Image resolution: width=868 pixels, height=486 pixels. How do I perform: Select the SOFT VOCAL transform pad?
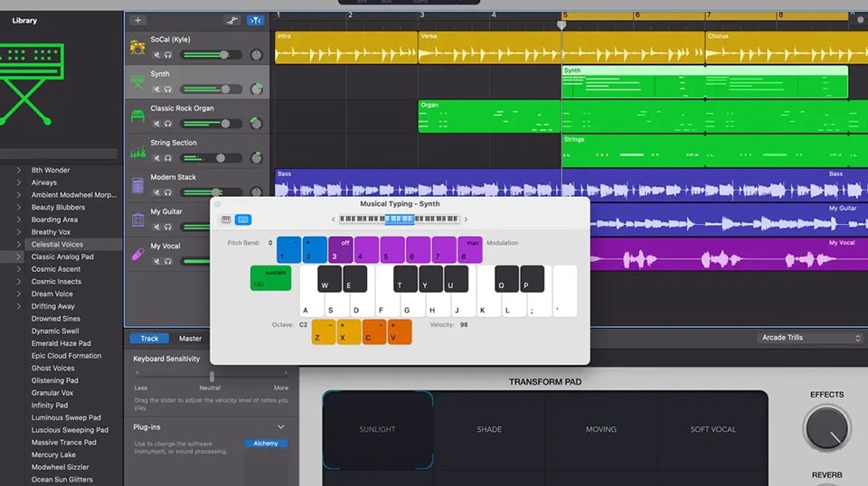coord(713,430)
